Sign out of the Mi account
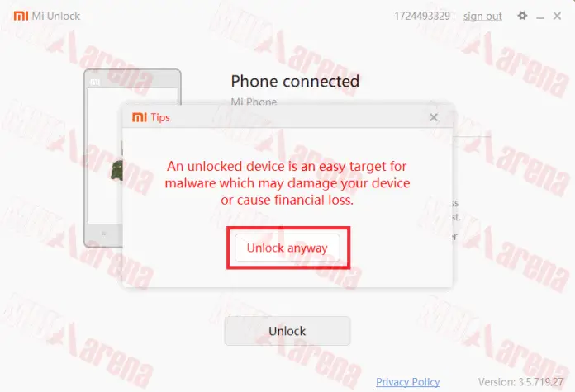This screenshot has height=392, width=575. pyautogui.click(x=482, y=17)
